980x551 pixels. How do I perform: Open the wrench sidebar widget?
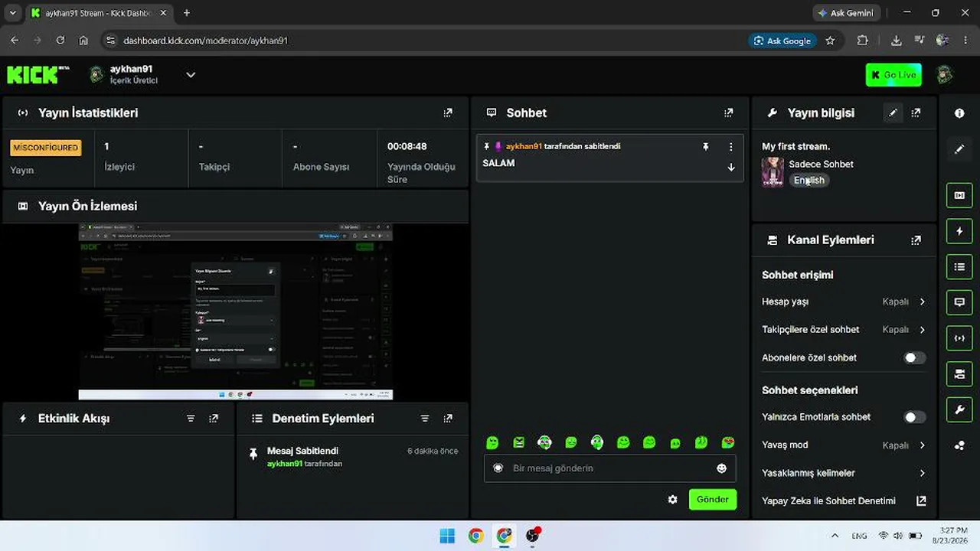click(959, 409)
